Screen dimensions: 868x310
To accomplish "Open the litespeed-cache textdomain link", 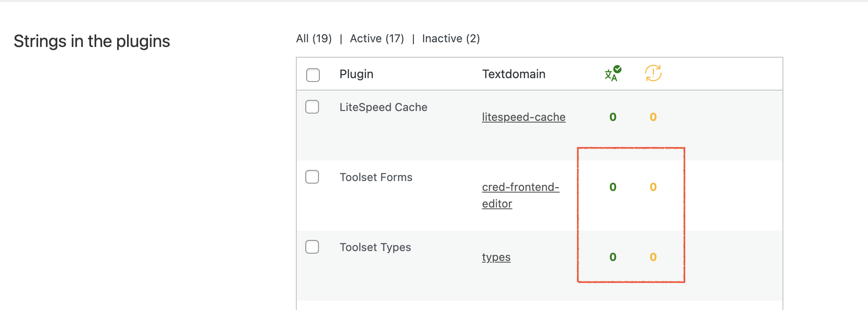I will point(524,117).
